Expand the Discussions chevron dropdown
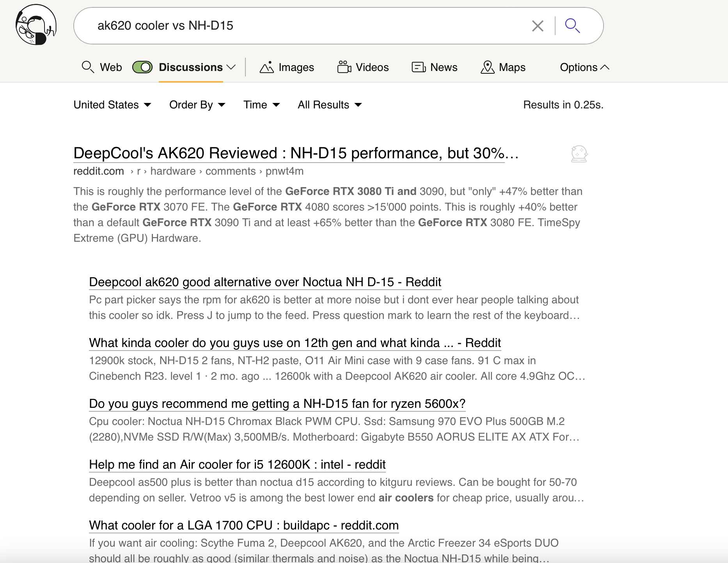This screenshot has height=563, width=728. point(231,67)
